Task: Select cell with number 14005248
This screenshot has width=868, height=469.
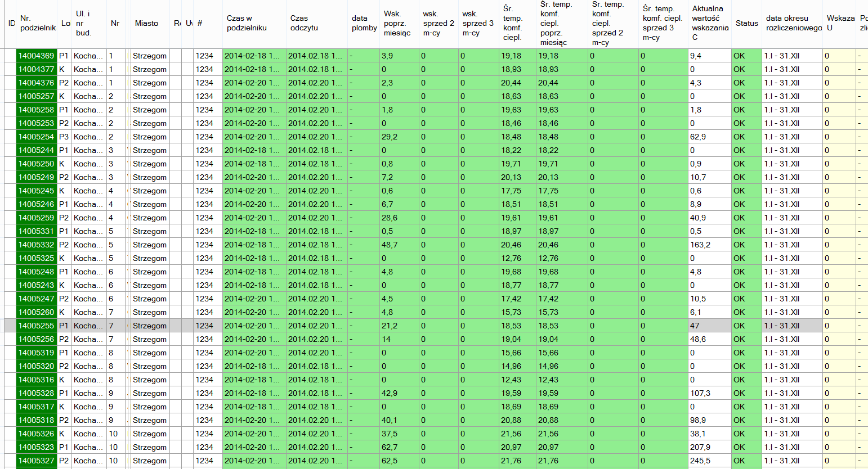Action: point(37,272)
